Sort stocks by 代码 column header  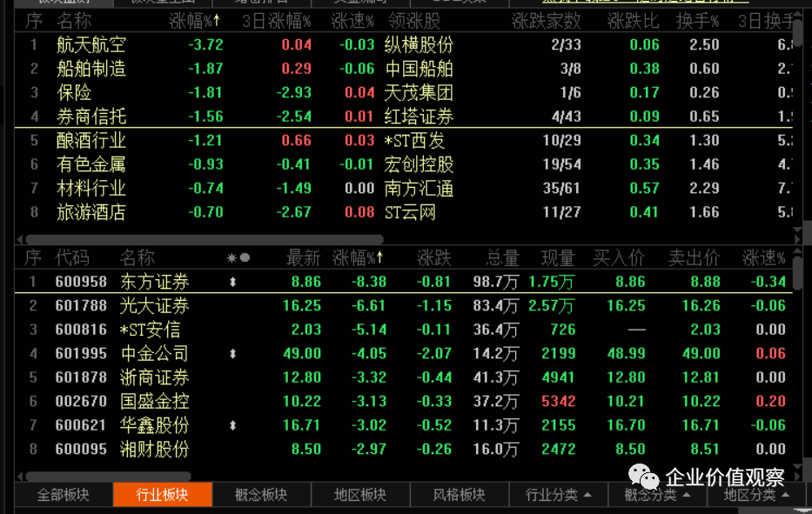point(72,257)
